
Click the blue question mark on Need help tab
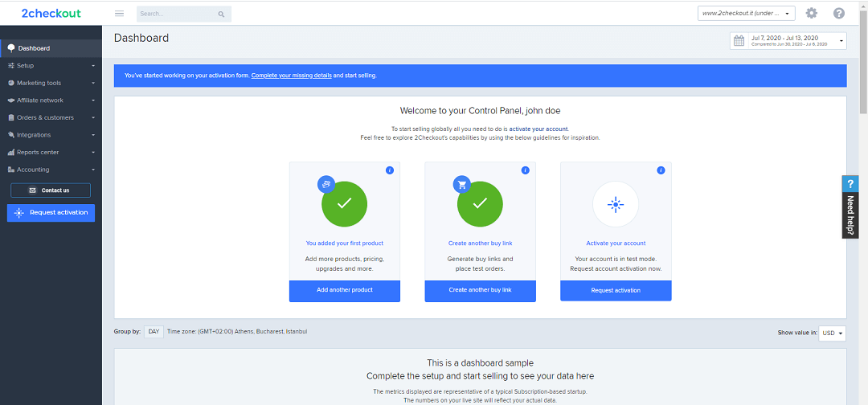850,184
